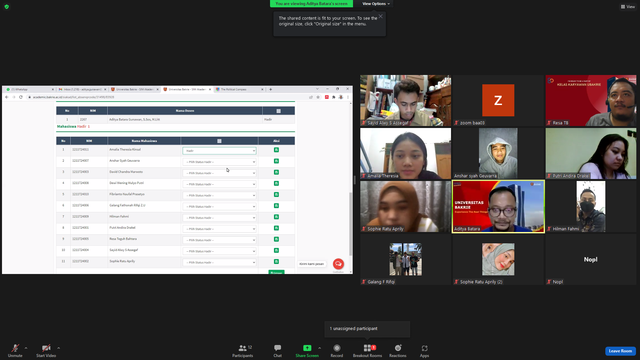The image size is (640, 360).
Task: Select Sajid Alwy S Assegaf's video tile
Action: [406, 100]
